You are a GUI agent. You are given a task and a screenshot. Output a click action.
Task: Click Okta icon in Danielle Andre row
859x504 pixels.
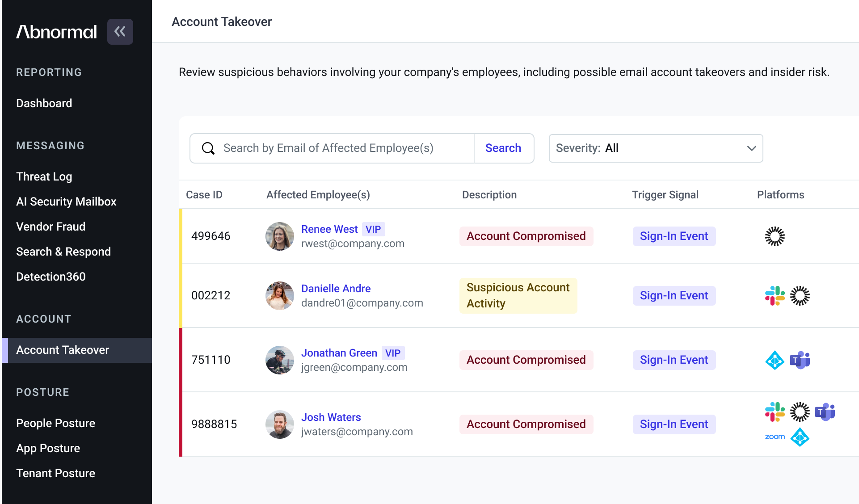800,296
